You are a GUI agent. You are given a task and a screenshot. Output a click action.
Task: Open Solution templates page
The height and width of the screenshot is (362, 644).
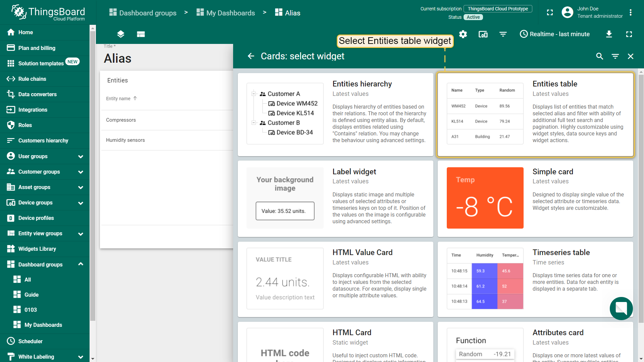pos(45,63)
